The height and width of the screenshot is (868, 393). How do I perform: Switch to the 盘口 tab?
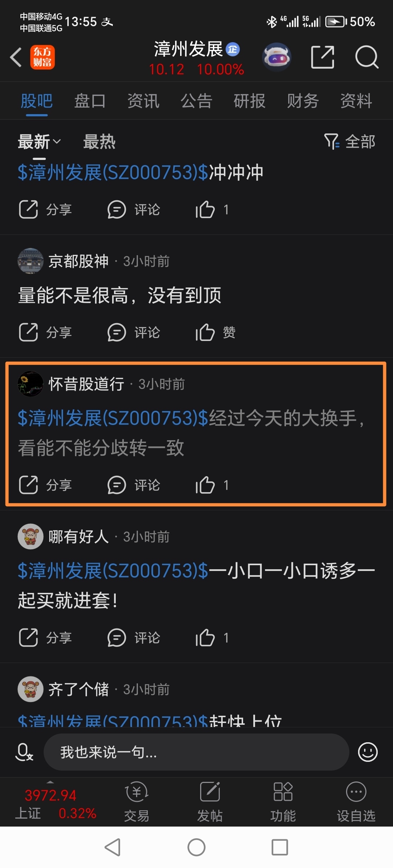(90, 101)
